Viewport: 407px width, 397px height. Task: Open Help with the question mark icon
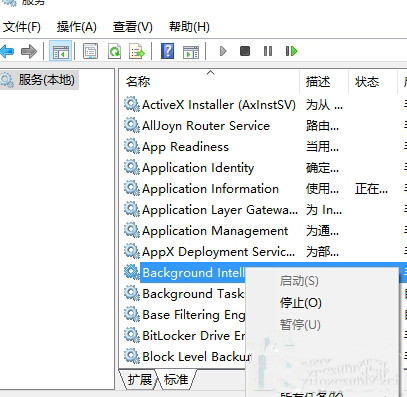click(x=167, y=51)
